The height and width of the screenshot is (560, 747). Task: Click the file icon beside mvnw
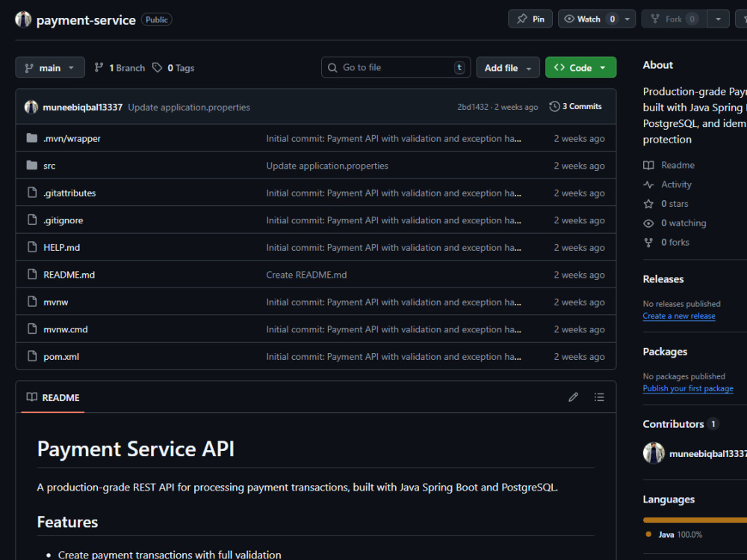click(32, 302)
